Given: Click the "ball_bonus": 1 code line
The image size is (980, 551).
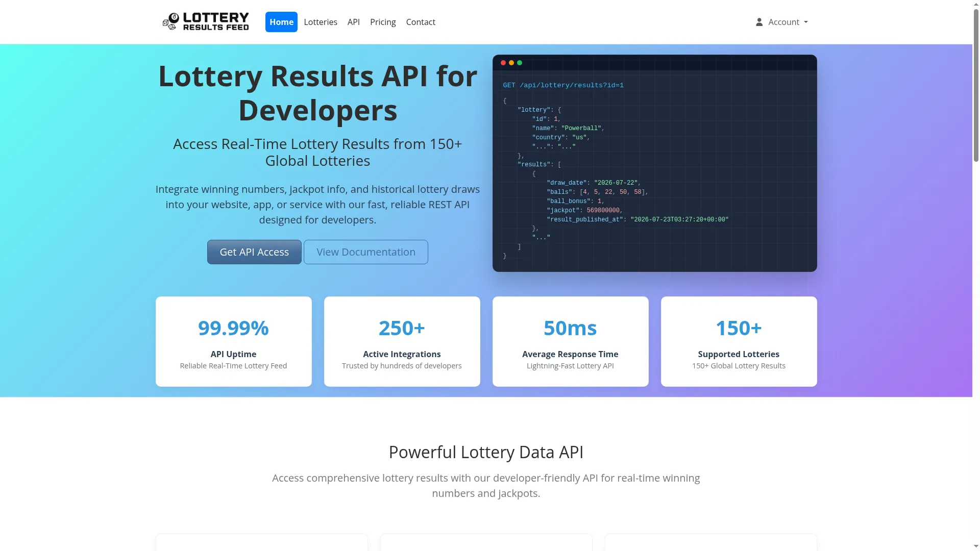Looking at the screenshot, I should [x=575, y=201].
